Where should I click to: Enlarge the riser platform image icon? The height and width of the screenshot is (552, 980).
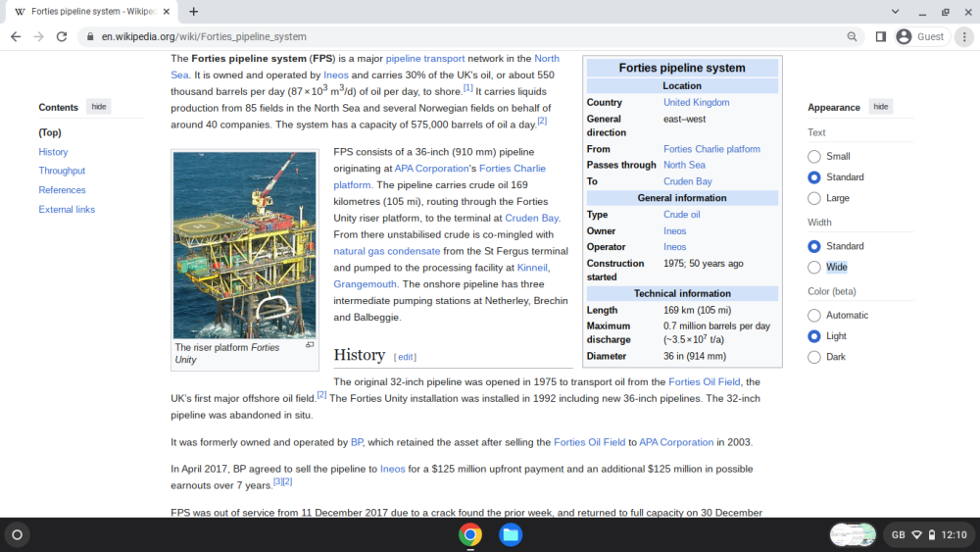pyautogui.click(x=310, y=345)
